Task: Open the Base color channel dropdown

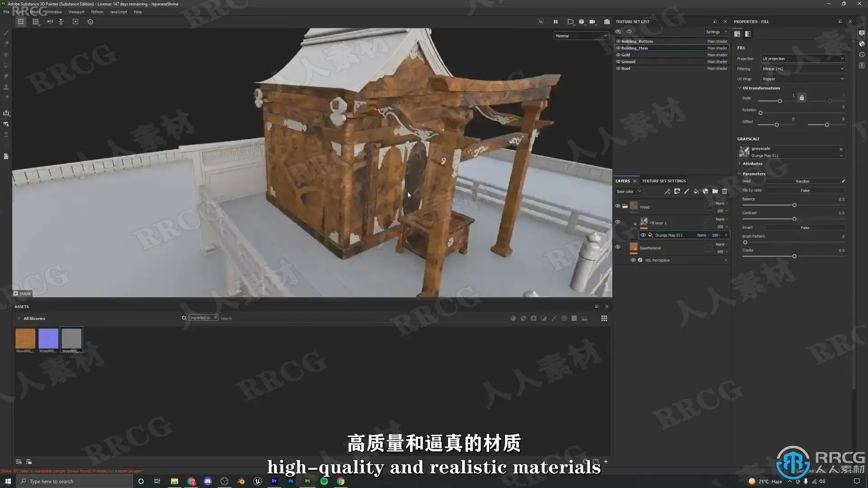Action: tap(629, 192)
